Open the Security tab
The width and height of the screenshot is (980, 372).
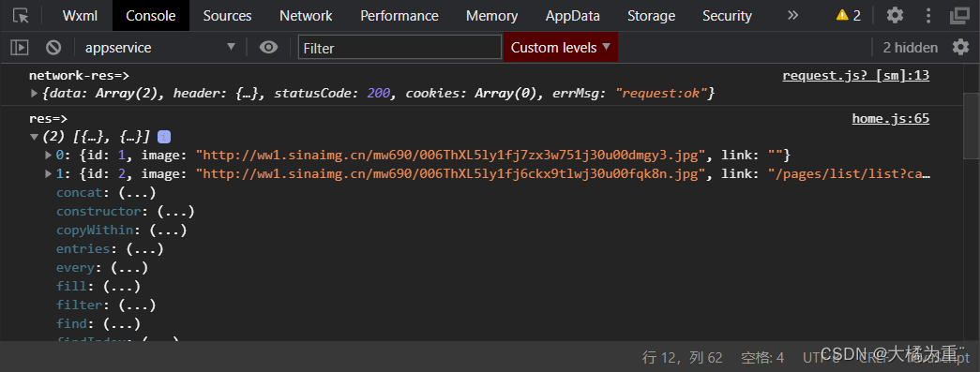coord(727,16)
